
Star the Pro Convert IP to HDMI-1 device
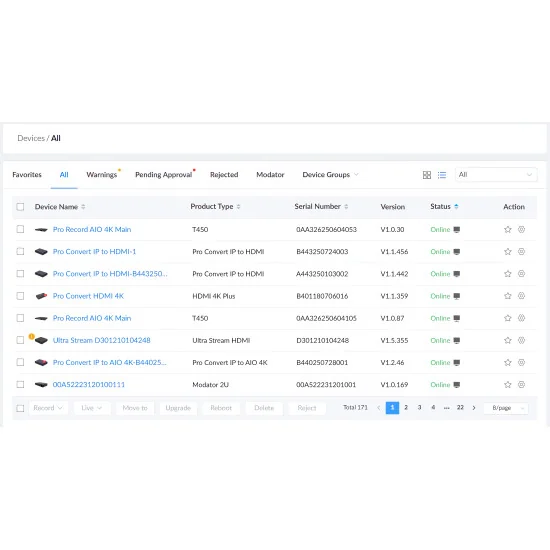[x=508, y=251]
